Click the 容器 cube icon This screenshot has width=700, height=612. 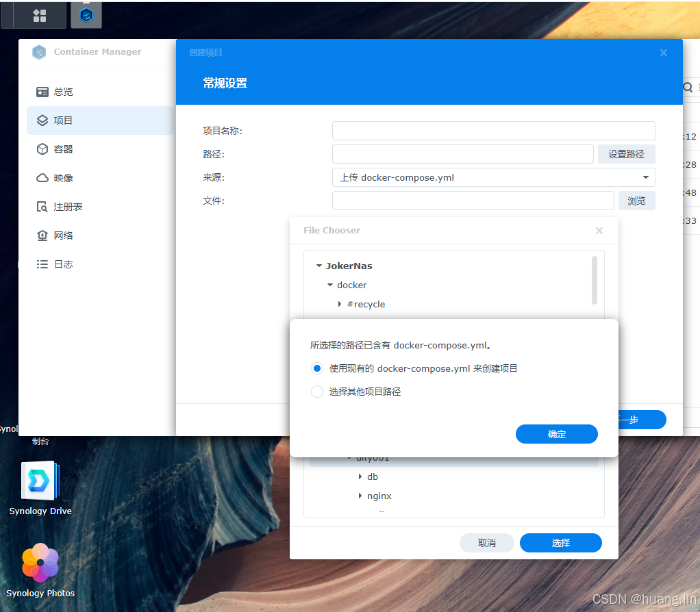tap(42, 149)
